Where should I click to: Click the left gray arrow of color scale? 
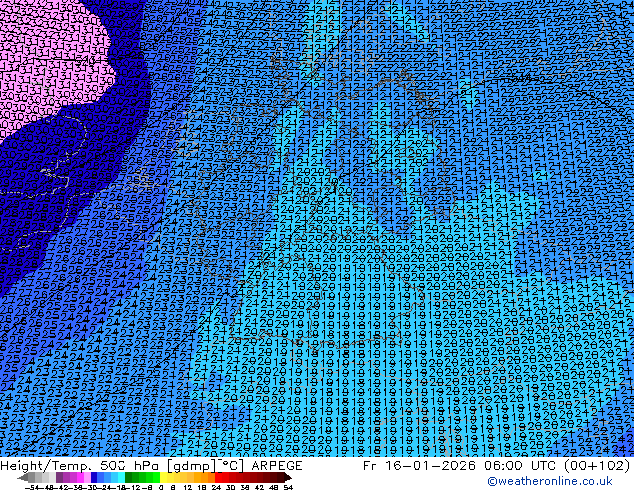pyautogui.click(x=23, y=478)
